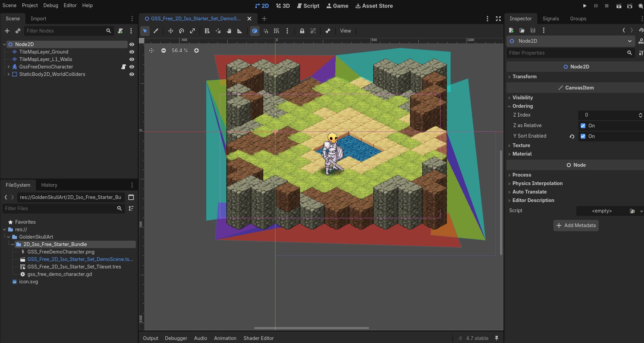Activate the Ruler mode tool
The width and height of the screenshot is (644, 343).
[240, 31]
